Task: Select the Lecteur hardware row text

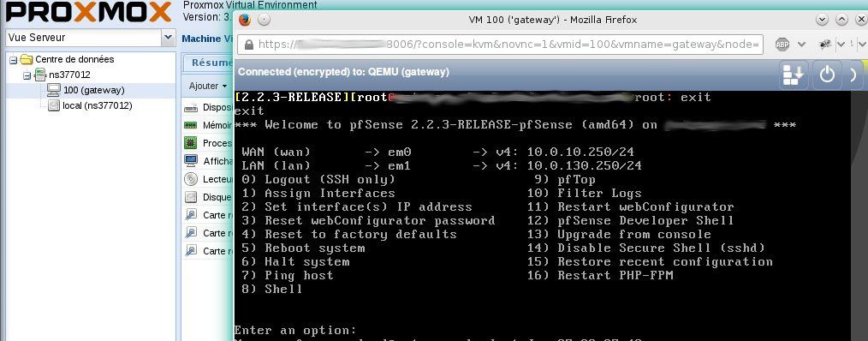Action: (217, 179)
